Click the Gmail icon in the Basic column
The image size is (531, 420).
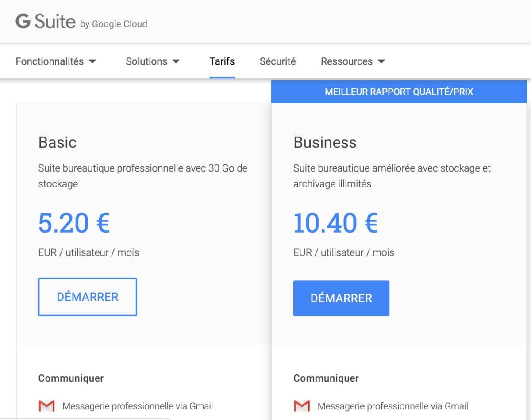pyautogui.click(x=46, y=406)
